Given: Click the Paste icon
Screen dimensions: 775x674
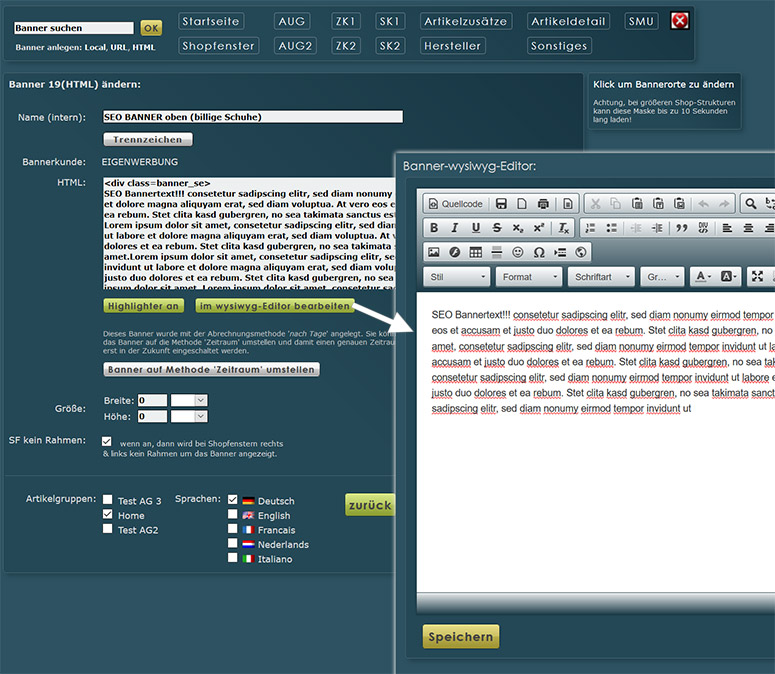Looking at the screenshot, I should tap(638, 204).
